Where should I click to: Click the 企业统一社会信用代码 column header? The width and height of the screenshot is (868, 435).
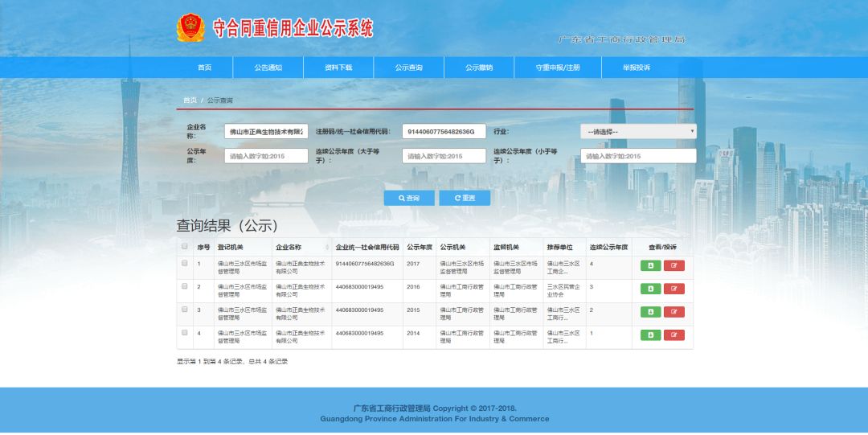[x=367, y=247]
